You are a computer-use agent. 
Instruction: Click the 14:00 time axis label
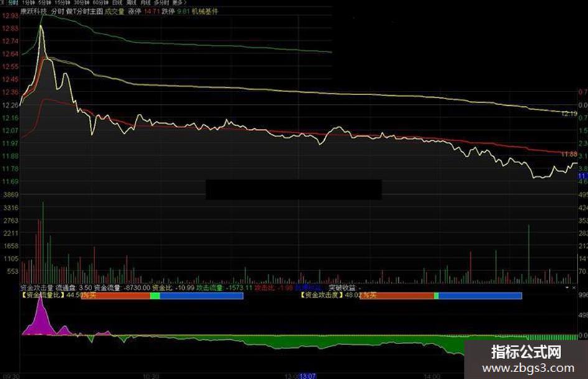(432, 376)
